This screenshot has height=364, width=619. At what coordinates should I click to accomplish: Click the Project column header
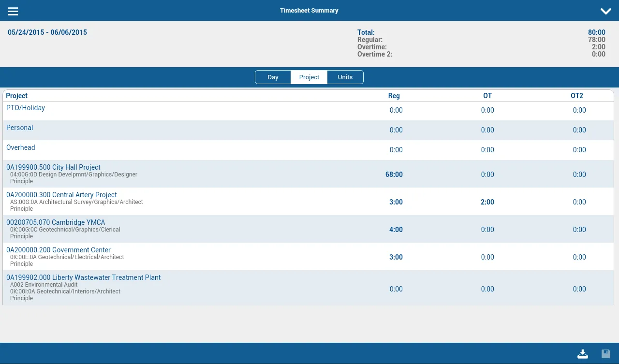click(x=17, y=96)
